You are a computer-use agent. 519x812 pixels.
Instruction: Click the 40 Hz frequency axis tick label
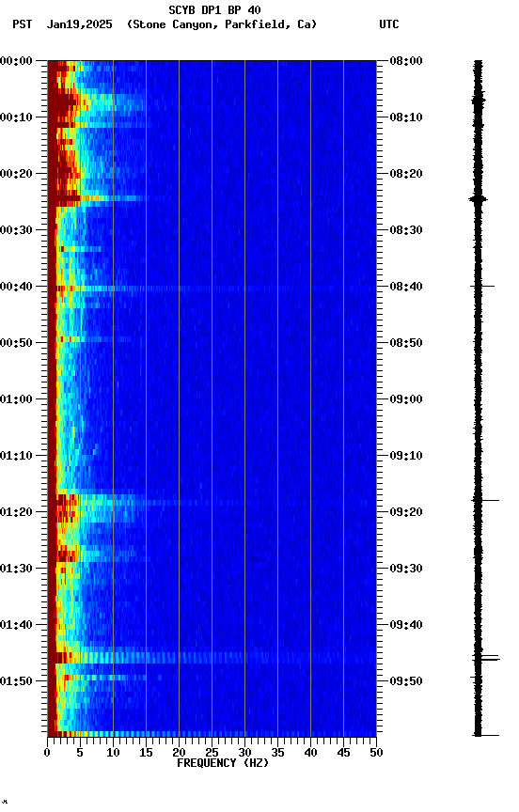pos(310,753)
